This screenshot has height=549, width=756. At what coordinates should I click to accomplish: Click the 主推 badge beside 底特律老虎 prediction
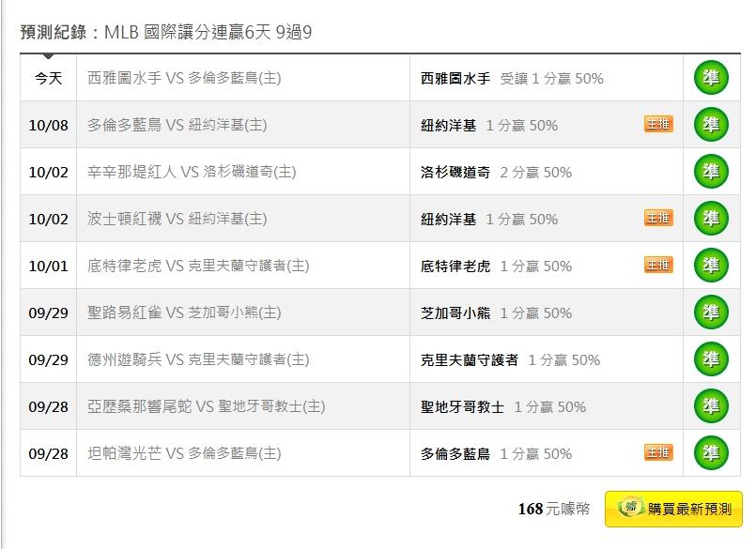658,265
